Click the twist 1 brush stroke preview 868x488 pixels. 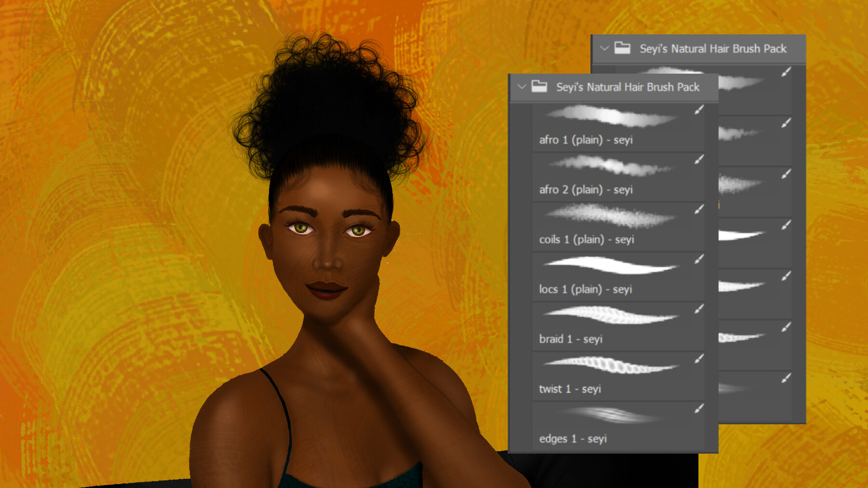pyautogui.click(x=610, y=365)
